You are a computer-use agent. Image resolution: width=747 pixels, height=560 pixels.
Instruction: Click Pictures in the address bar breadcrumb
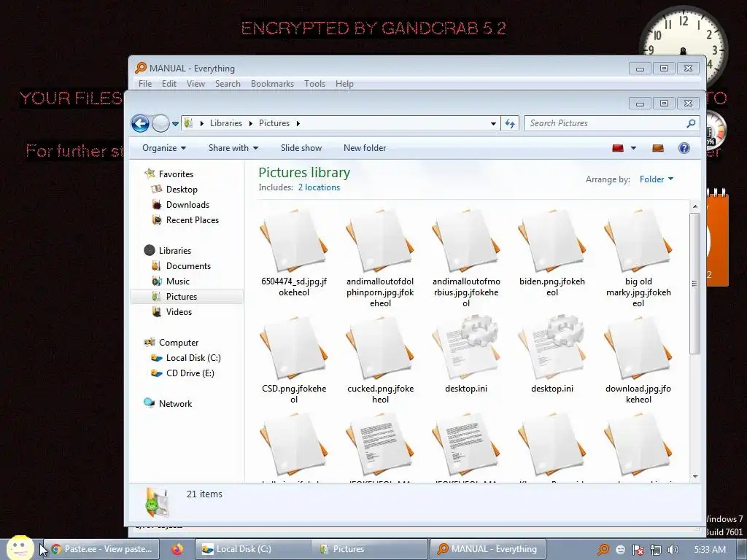(x=274, y=123)
